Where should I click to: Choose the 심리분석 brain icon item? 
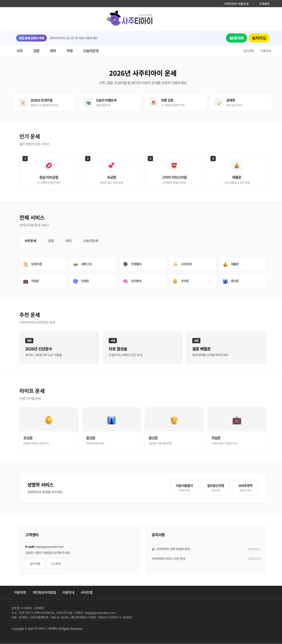(143, 281)
